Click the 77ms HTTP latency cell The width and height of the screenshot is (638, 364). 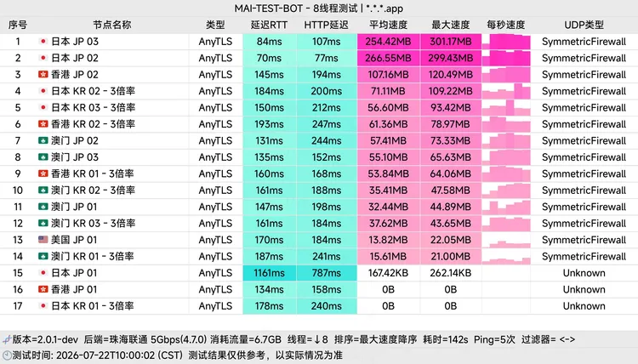327,58
